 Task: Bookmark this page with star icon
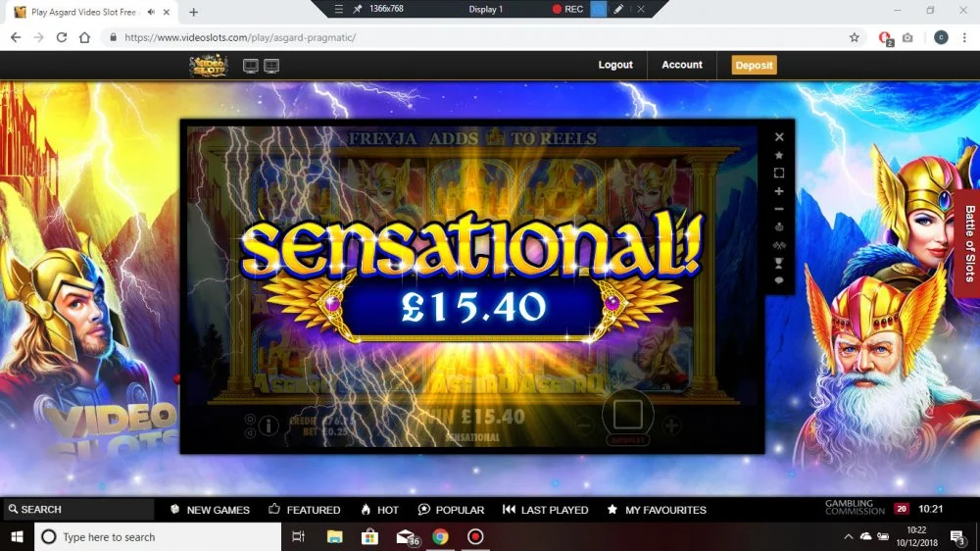855,37
